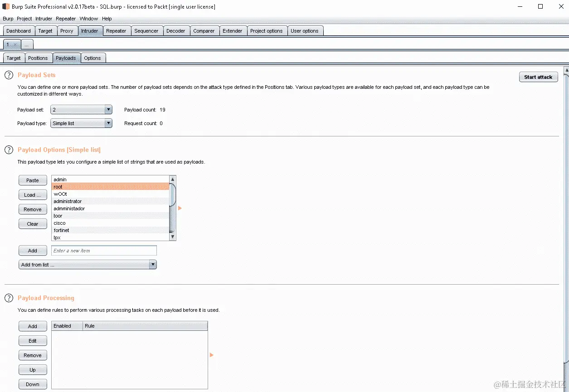Close Intruder attack tab 1

click(15, 44)
